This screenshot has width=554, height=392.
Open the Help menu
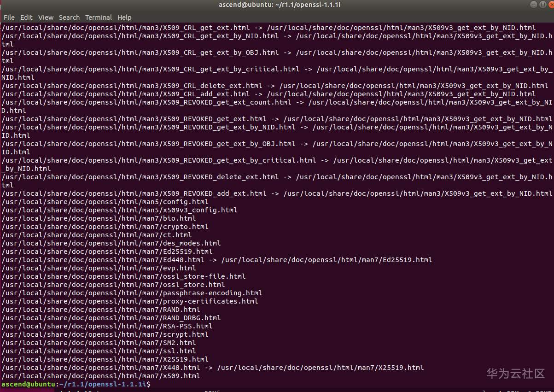[x=124, y=18]
